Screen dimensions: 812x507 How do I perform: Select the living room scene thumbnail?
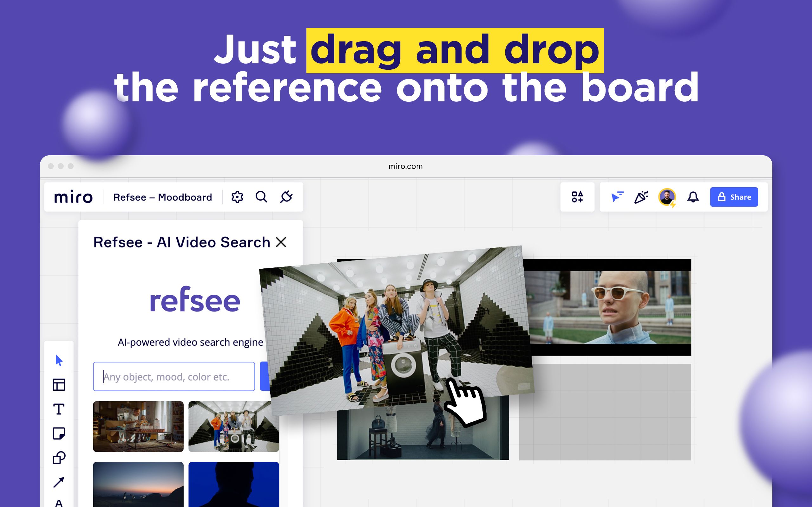tap(138, 427)
